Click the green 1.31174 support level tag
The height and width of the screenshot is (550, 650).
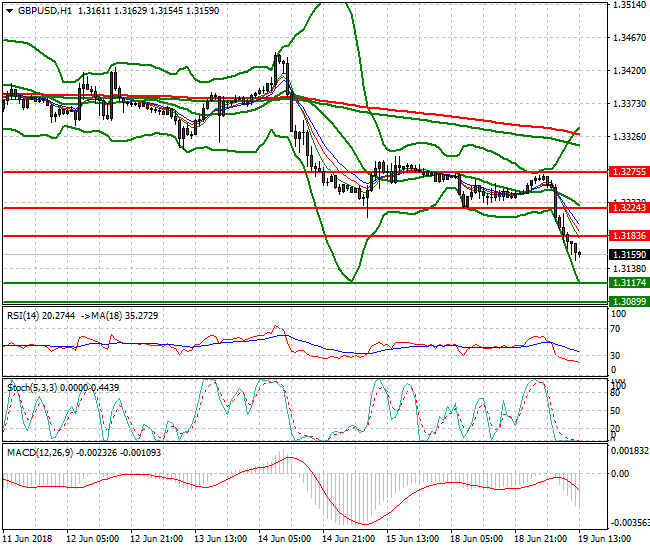pyautogui.click(x=628, y=283)
